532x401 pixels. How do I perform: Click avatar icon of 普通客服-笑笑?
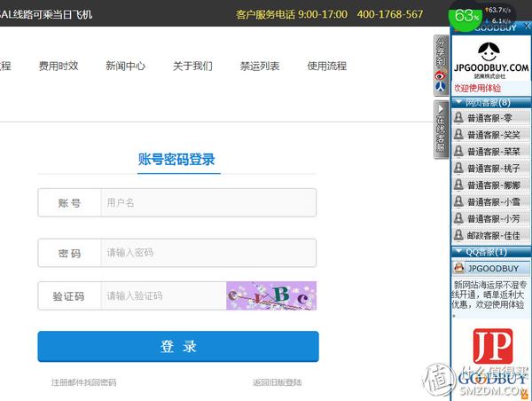click(458, 134)
